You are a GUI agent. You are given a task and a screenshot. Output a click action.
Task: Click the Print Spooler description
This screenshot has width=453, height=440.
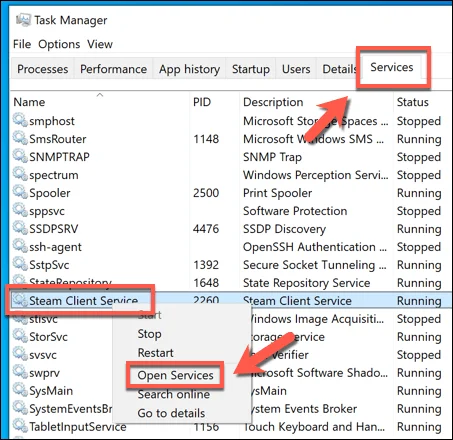[277, 193]
